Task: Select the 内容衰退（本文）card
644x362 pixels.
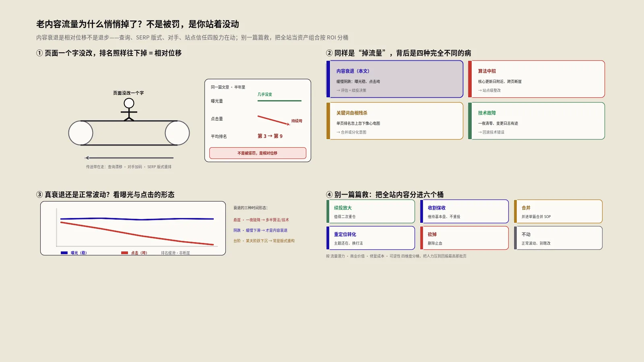Action: click(394, 79)
